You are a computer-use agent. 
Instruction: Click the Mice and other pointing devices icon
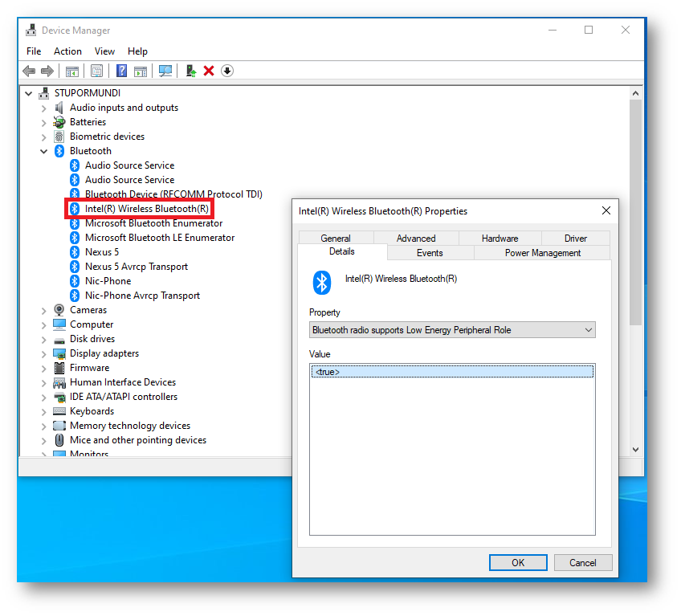point(59,440)
